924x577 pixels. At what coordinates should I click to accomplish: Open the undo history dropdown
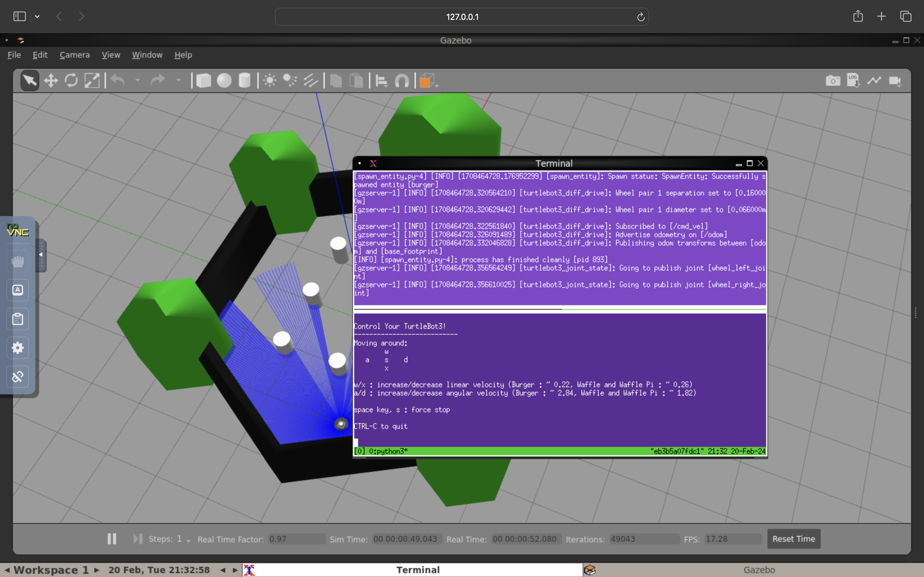pos(137,80)
